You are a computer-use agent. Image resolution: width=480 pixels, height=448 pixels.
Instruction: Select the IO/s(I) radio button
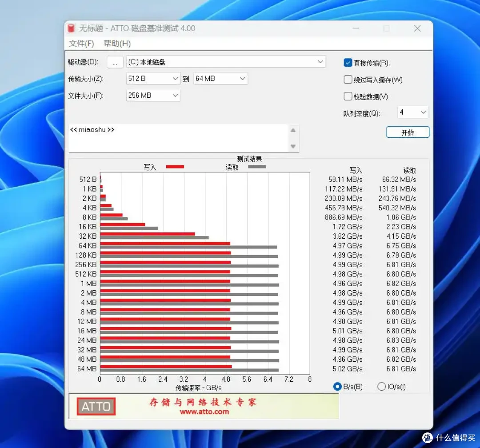coord(381,387)
